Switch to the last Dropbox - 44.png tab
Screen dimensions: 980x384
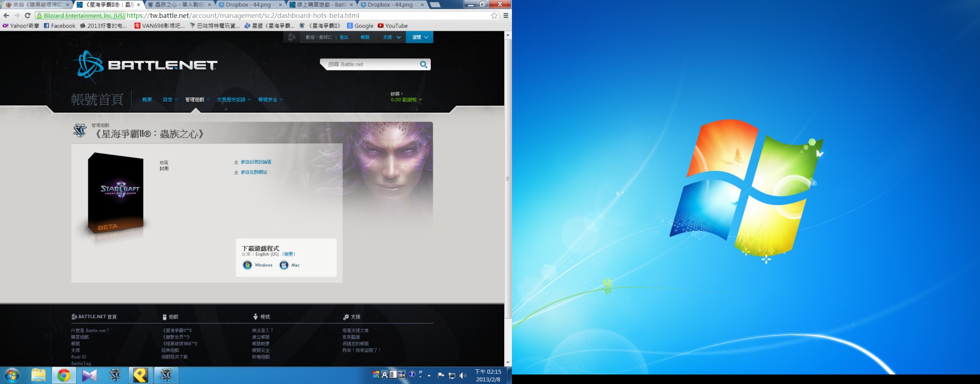391,5
